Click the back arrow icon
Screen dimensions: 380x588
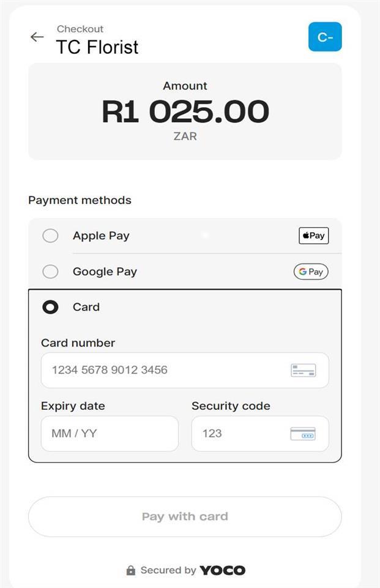[37, 37]
